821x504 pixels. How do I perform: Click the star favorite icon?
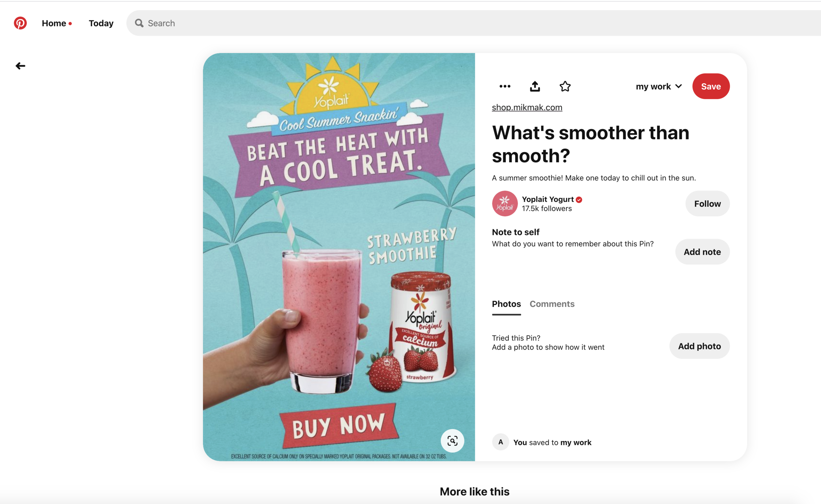tap(565, 86)
